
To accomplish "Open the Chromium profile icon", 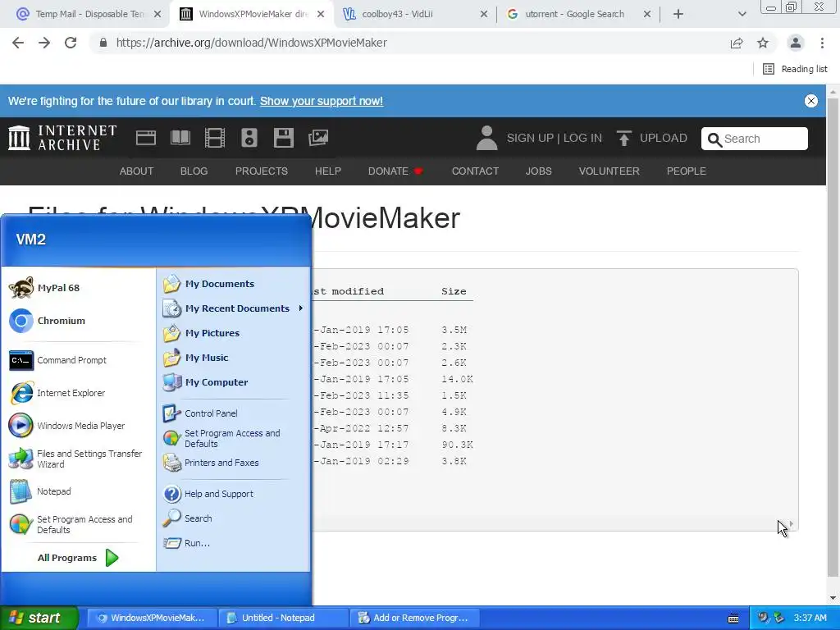I will tap(796, 43).
